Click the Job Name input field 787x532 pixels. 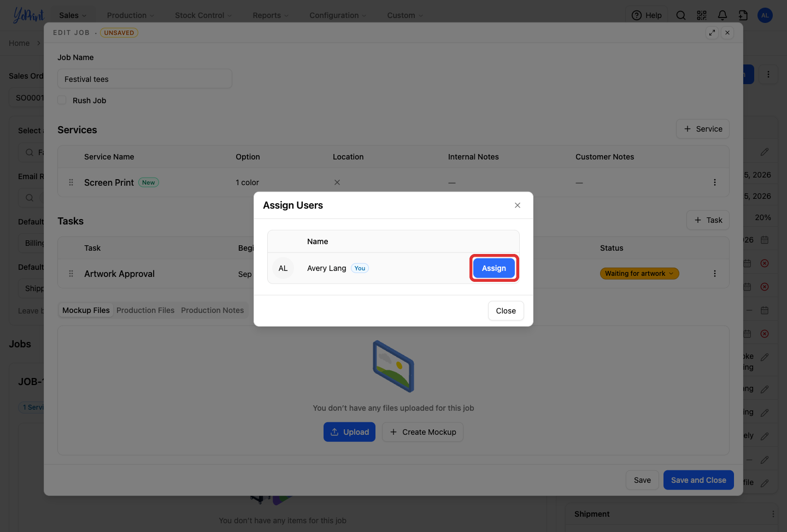click(x=145, y=79)
